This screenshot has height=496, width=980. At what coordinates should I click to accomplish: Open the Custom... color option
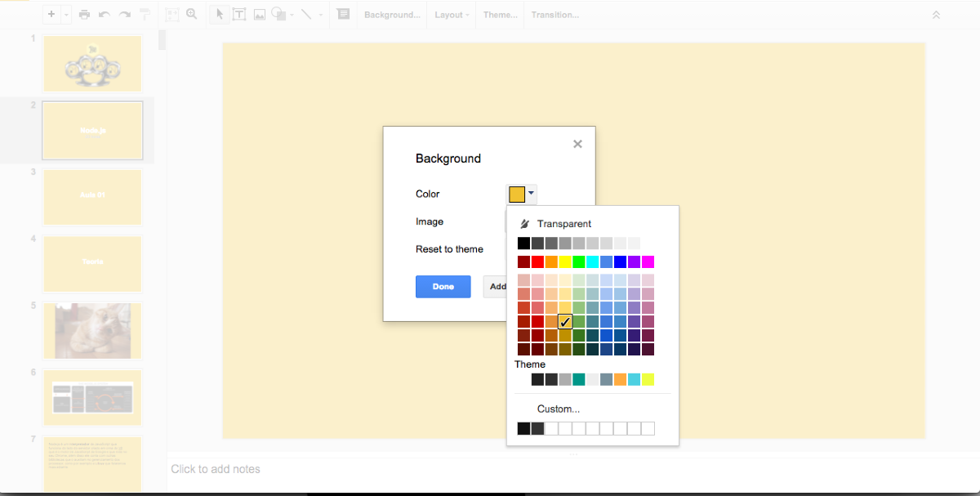559,409
